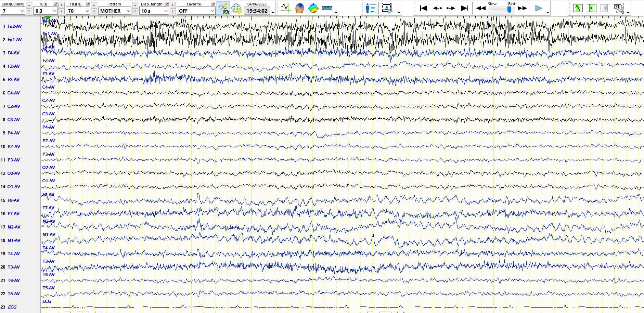Step the TC(s) value up
This screenshot has height=313, width=644.
[x=61, y=5]
